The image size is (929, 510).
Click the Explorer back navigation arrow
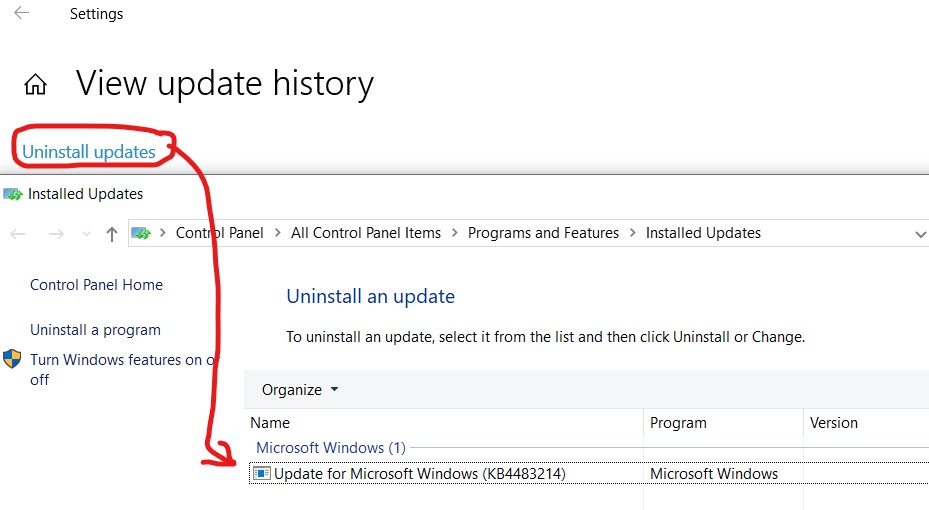18,234
